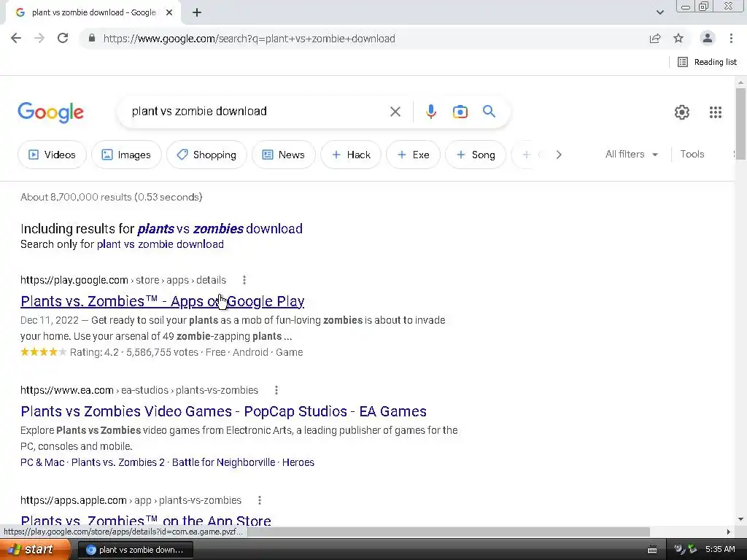
Task: Add the Song search refinement chip
Action: tap(476, 155)
